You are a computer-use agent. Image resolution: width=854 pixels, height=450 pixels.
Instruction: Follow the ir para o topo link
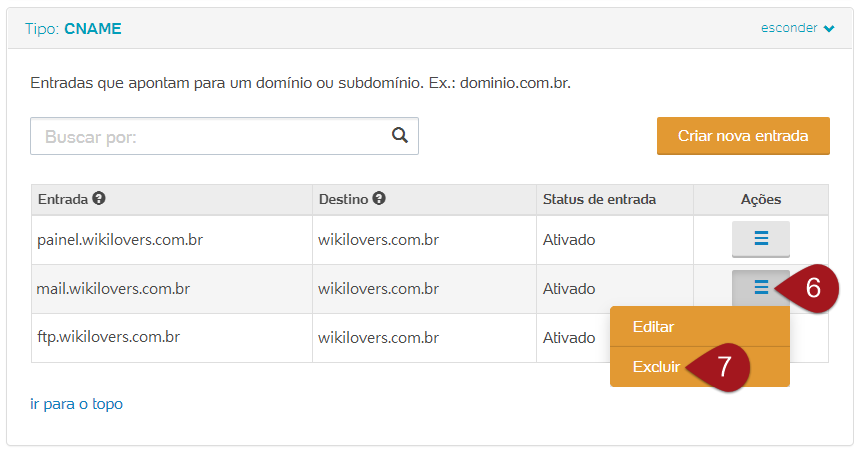click(x=77, y=404)
